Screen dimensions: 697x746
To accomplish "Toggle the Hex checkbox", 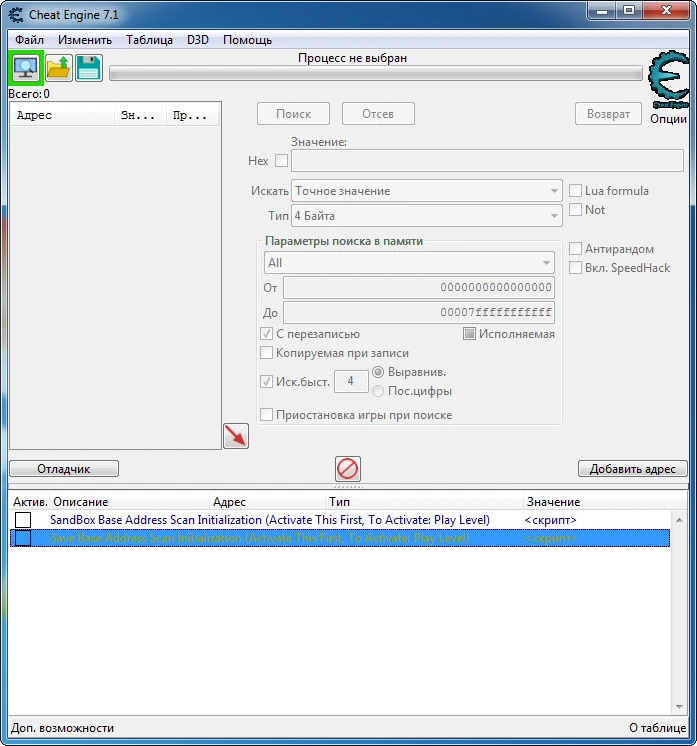I will 281,161.
